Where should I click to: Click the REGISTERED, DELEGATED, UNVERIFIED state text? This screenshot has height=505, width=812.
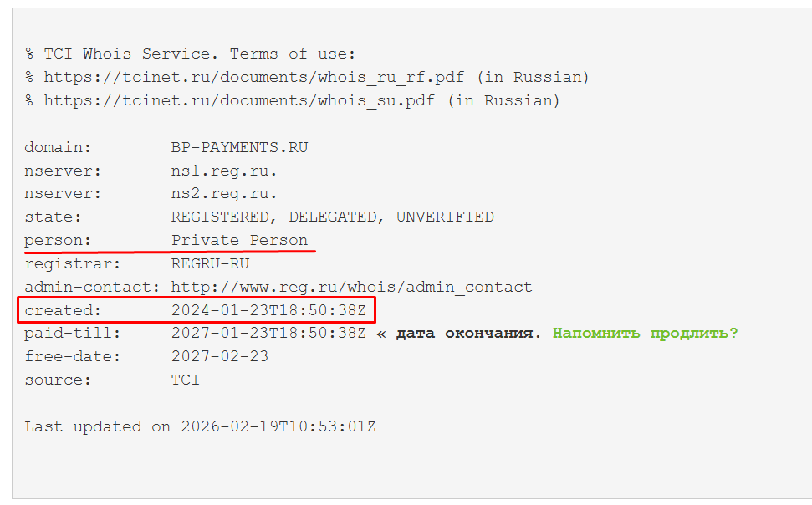click(x=332, y=217)
